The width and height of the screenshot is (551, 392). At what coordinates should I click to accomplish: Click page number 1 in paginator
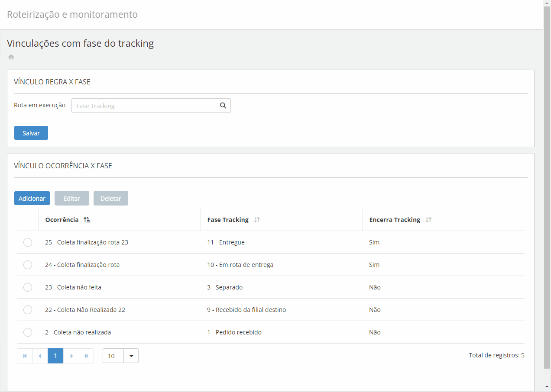pyautogui.click(x=55, y=356)
